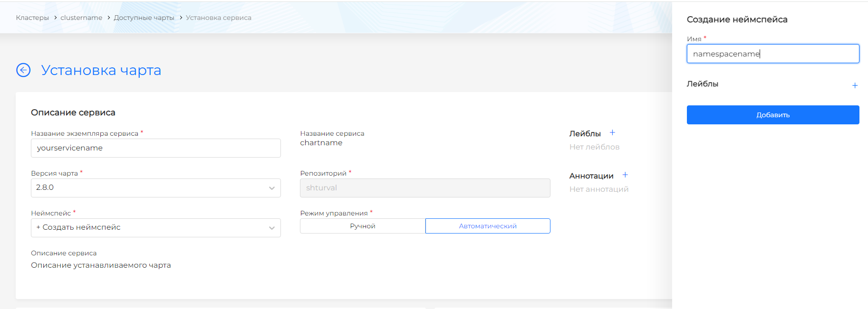Click the Описание устанавливаемого чарта text
868x309 pixels.
101,265
